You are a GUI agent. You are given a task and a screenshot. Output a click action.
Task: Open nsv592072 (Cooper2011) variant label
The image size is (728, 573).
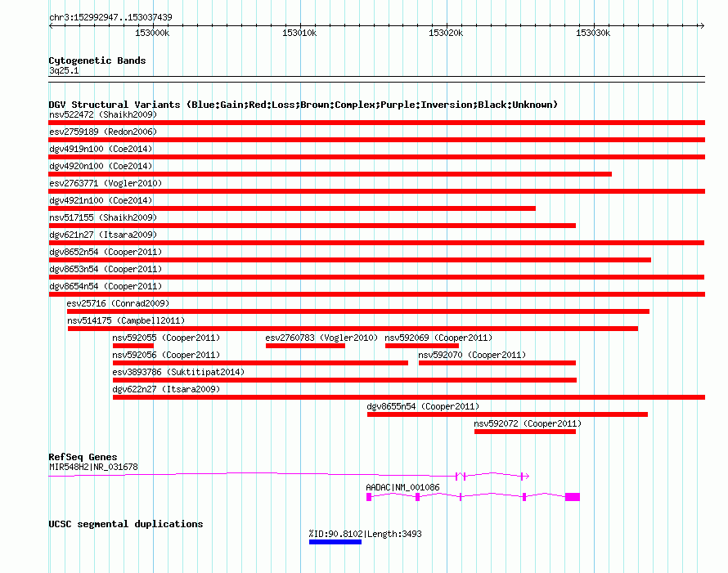pyautogui.click(x=528, y=423)
